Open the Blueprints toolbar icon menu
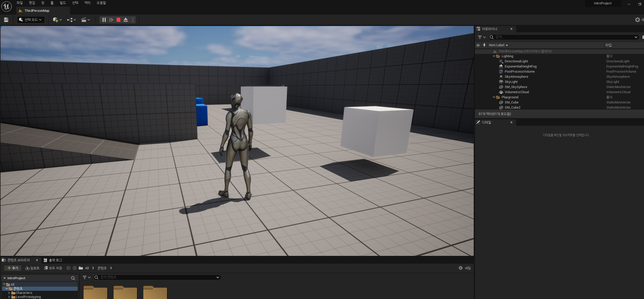The height and width of the screenshot is (299, 644). (71, 20)
